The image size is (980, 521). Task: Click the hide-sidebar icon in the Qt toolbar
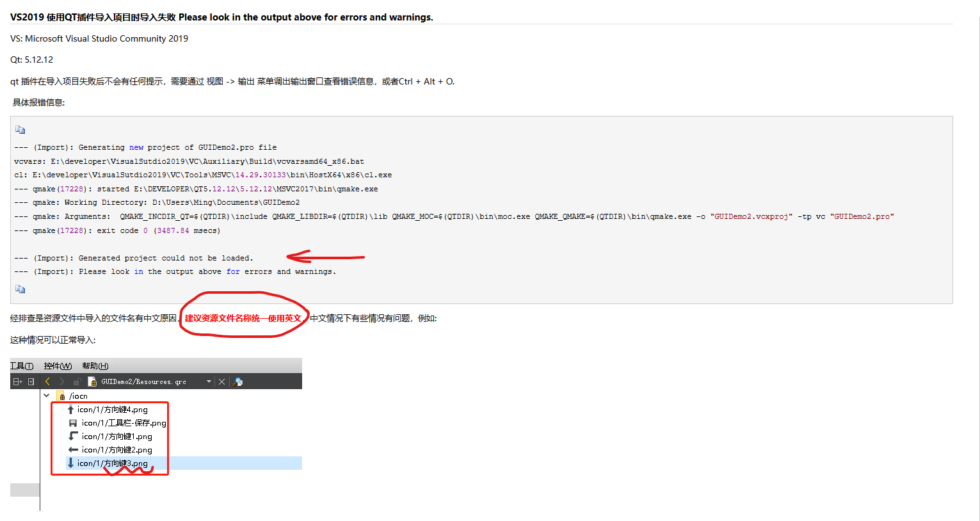(x=31, y=381)
